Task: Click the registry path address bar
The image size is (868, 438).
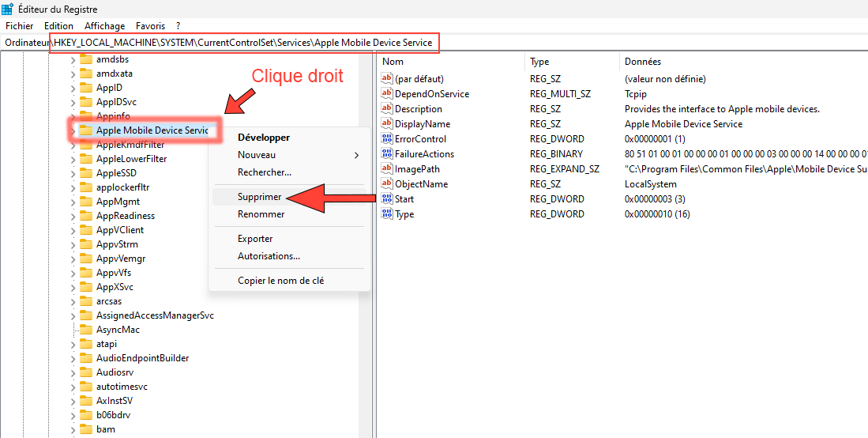Action: (x=244, y=42)
